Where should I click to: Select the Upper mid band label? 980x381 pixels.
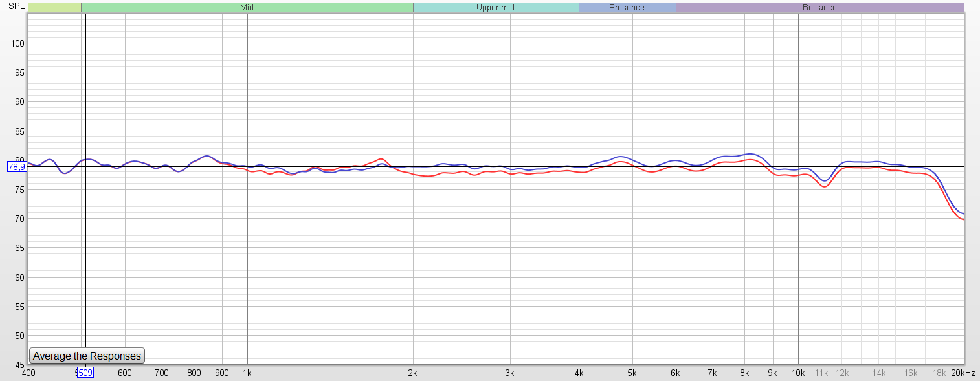point(495,8)
